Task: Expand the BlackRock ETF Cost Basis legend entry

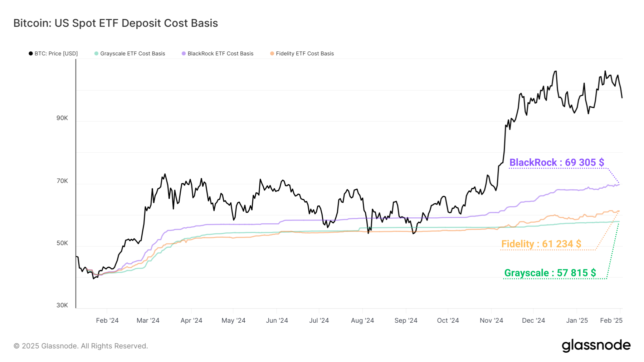Action: tap(220, 53)
